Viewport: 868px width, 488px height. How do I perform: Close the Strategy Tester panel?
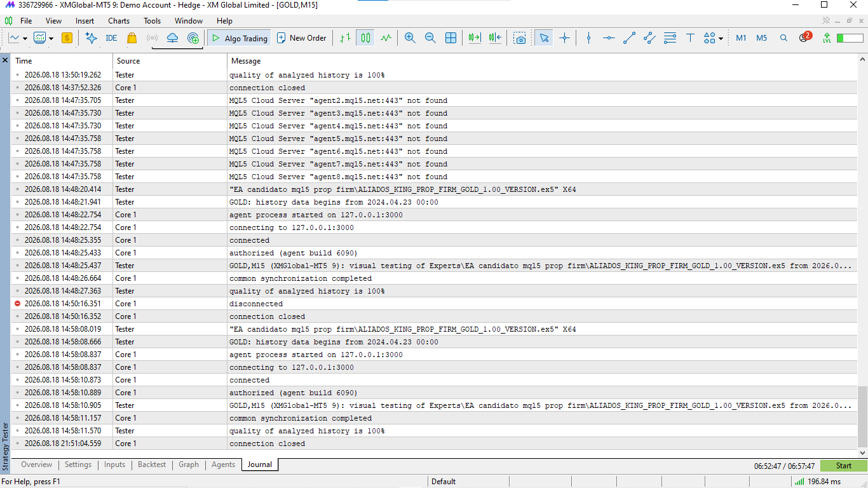[x=5, y=60]
